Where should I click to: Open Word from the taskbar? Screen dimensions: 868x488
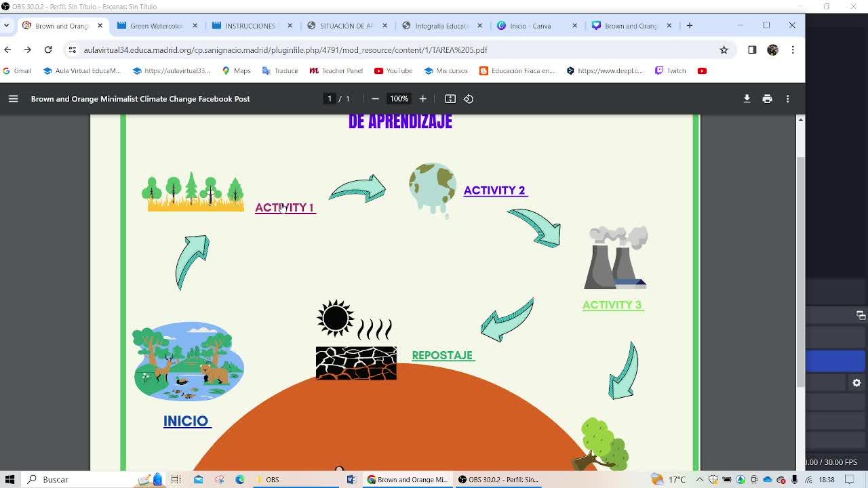351,479
